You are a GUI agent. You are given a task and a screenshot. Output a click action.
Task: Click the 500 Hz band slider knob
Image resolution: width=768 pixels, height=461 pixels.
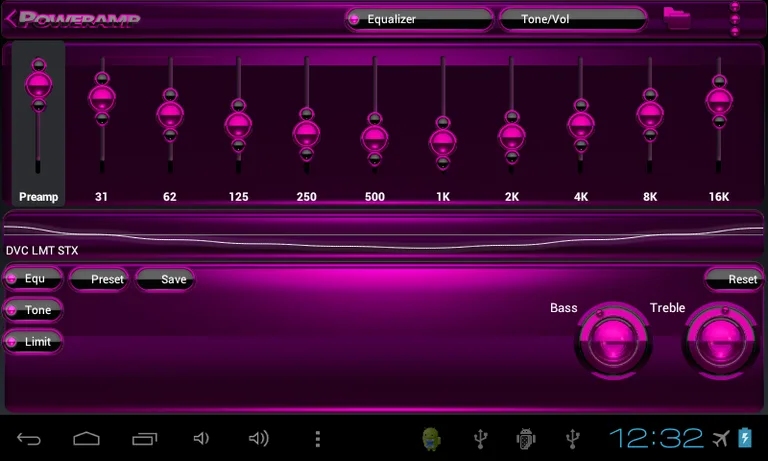[x=375, y=139]
